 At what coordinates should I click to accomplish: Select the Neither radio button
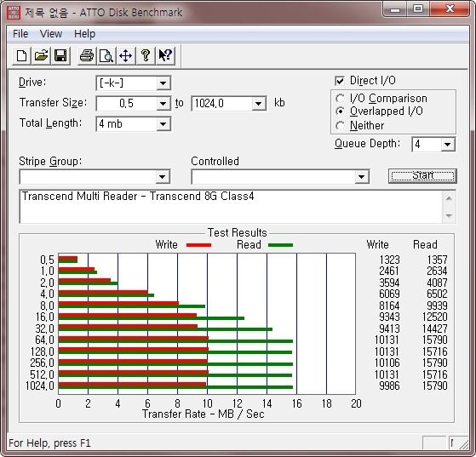click(x=340, y=125)
